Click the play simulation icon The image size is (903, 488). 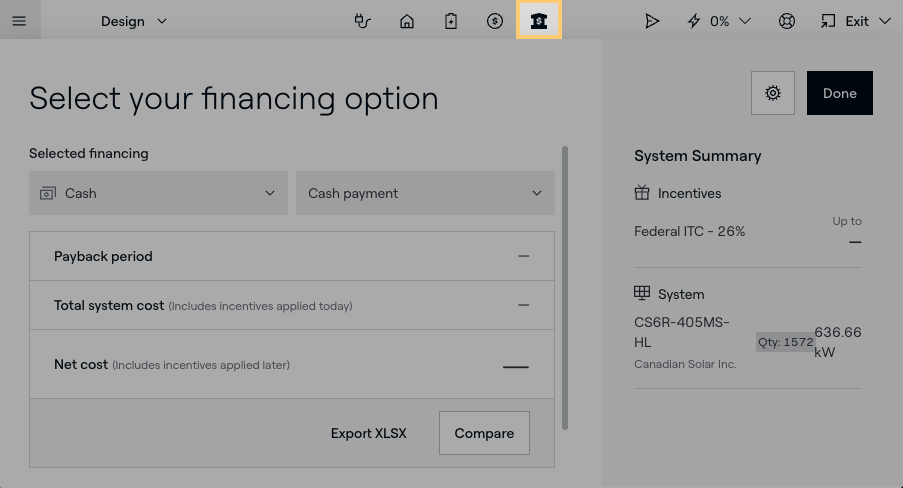(x=652, y=21)
